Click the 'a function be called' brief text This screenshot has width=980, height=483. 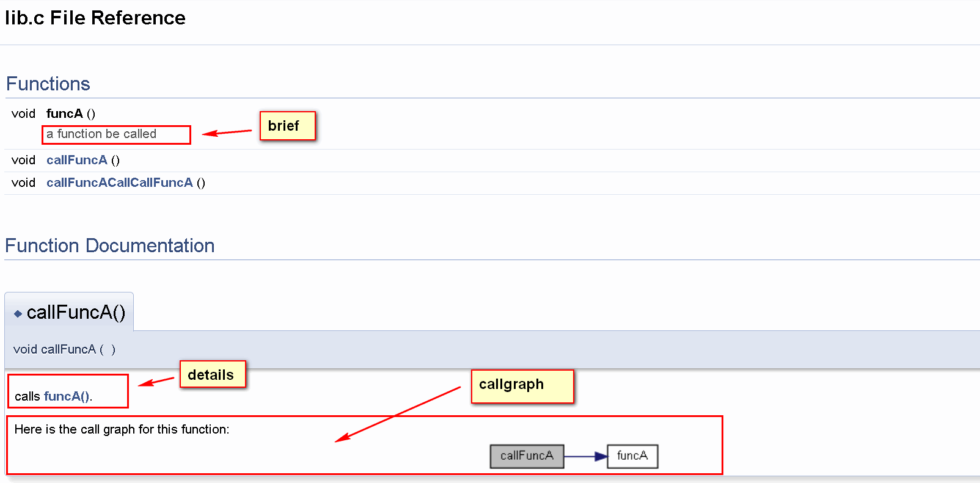[101, 134]
